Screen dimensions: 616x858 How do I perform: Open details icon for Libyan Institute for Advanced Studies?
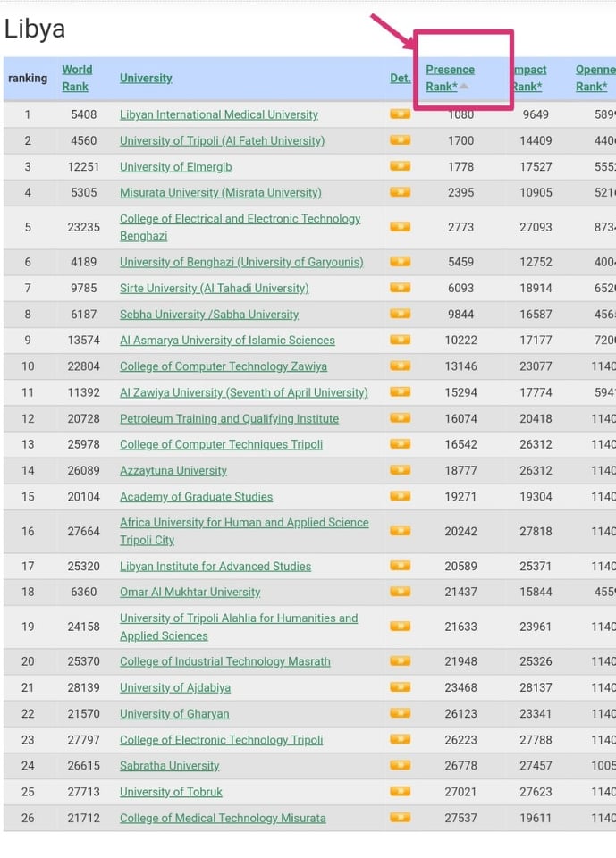click(401, 566)
